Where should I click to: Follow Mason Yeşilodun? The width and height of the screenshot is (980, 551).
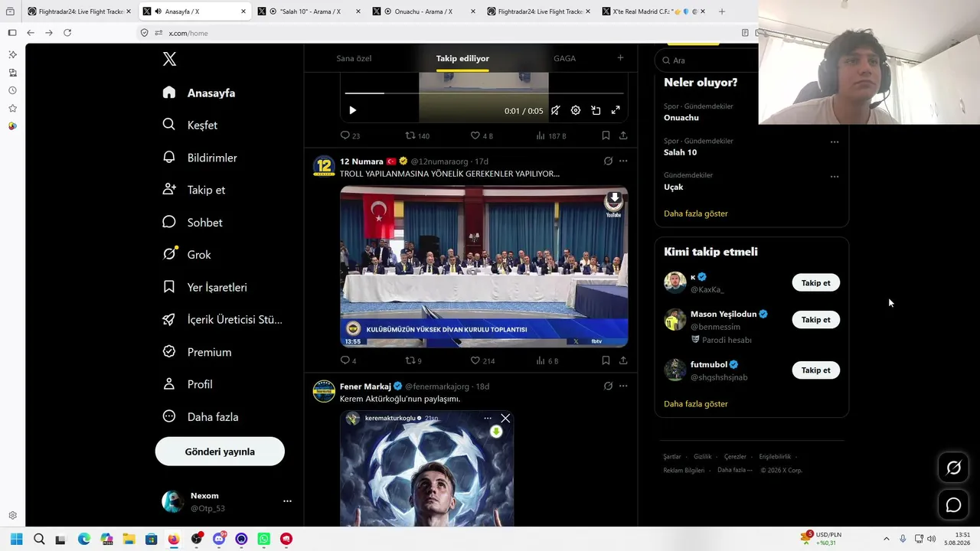(815, 320)
